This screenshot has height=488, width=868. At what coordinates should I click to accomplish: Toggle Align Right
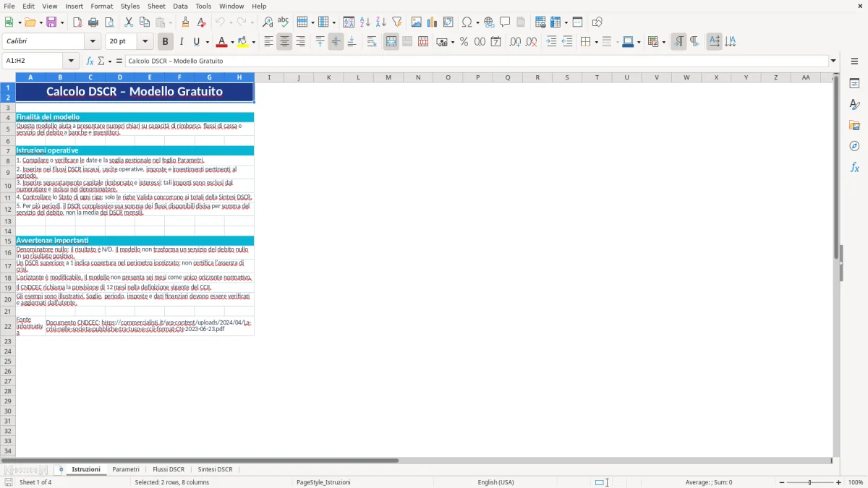click(300, 42)
